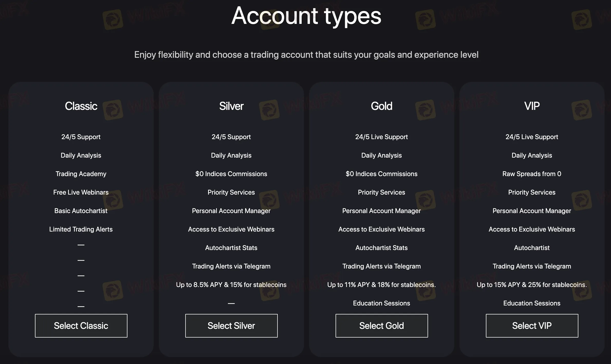Screen dimensions: 611x364
Task: Click the Select Gold button
Action: point(381,325)
